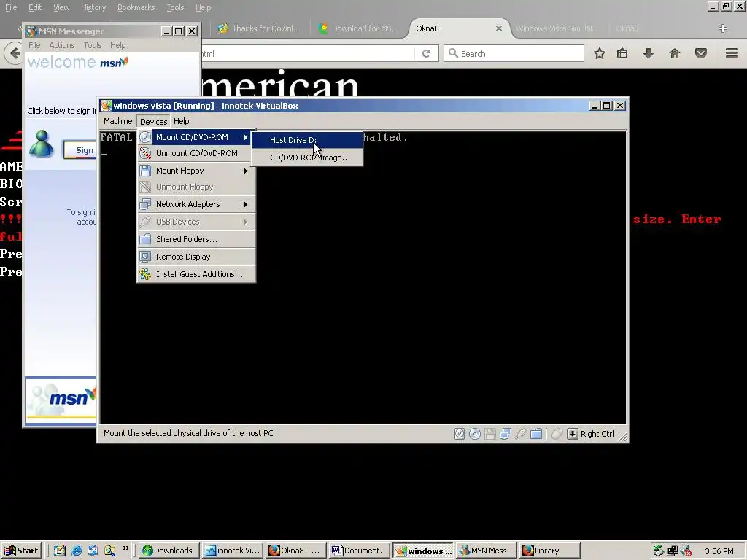Image resolution: width=747 pixels, height=560 pixels.
Task: Click the keyboard capture arrow indicator
Action: click(573, 434)
